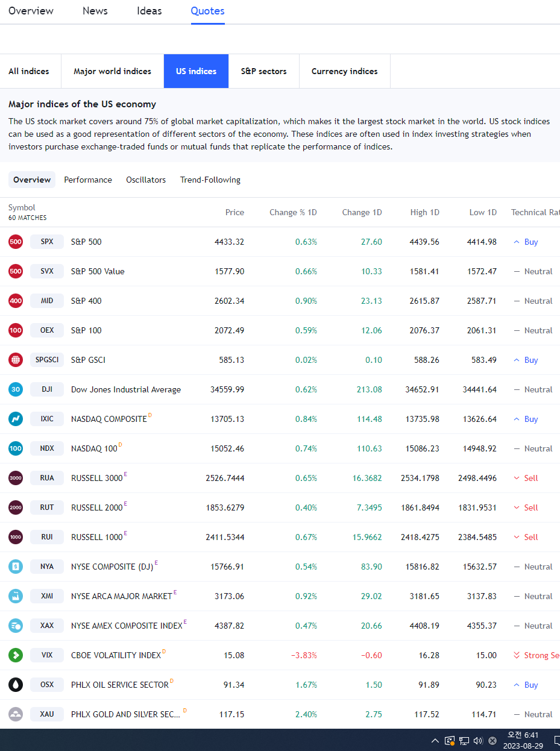Open the RUT ticker link
Image resolution: width=560 pixels, height=751 pixels.
coord(47,507)
